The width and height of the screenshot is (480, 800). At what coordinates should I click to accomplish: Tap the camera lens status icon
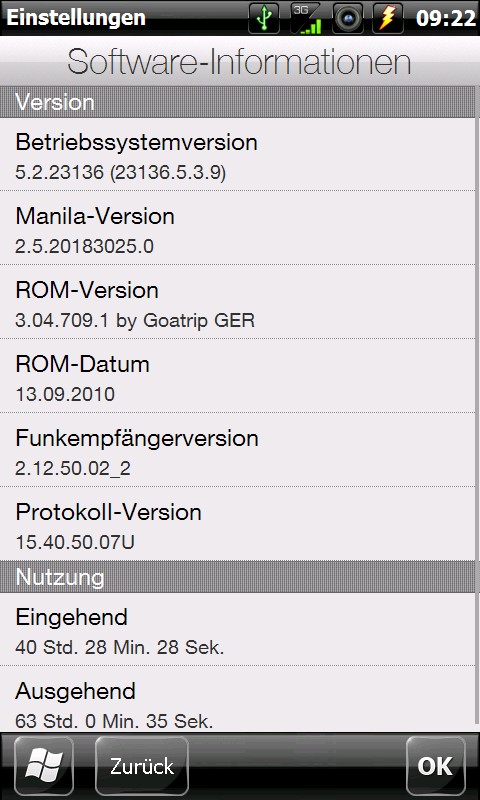pos(347,18)
